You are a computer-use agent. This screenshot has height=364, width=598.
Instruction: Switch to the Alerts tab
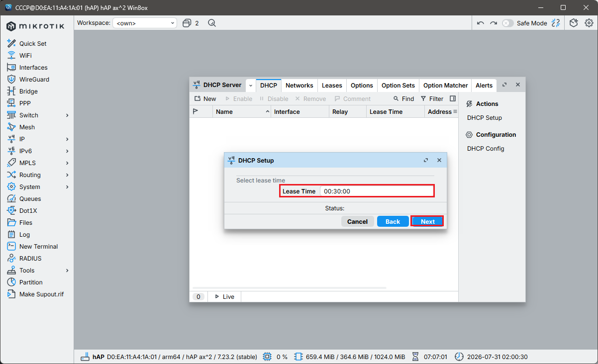(x=484, y=85)
